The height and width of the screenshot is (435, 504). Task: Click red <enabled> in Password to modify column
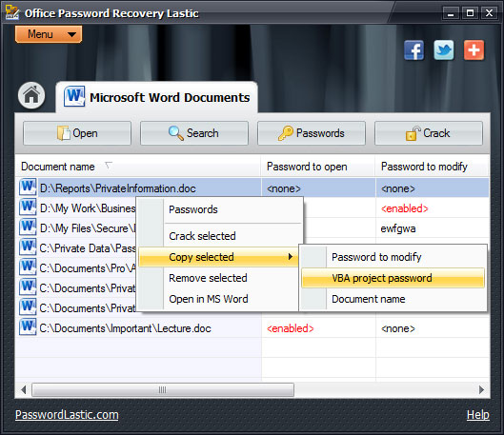click(405, 208)
